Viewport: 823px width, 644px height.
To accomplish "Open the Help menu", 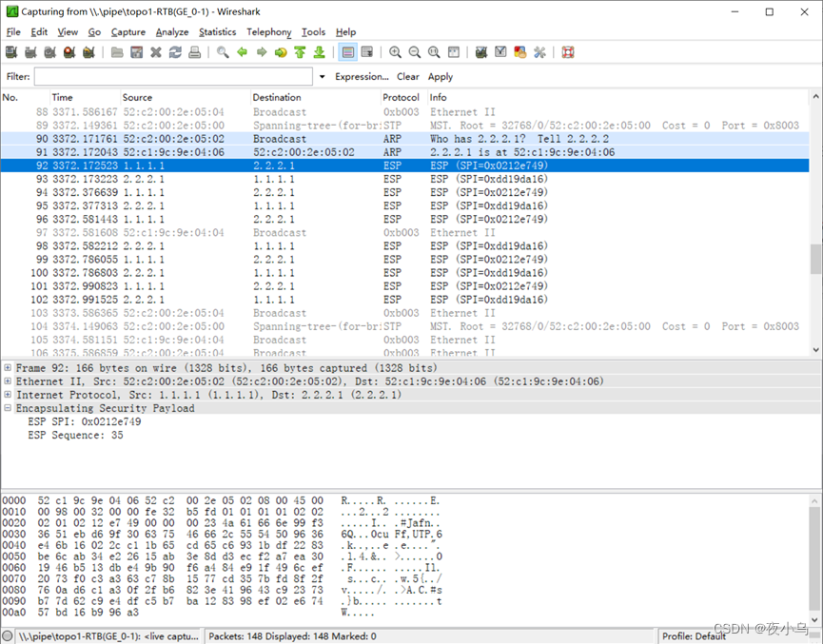I will pos(346,32).
